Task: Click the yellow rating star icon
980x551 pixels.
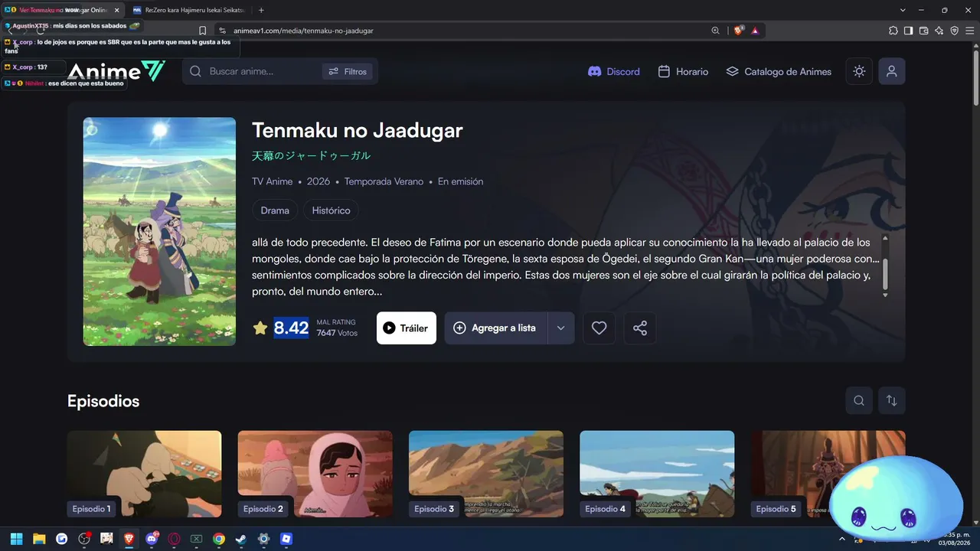Action: click(x=260, y=328)
